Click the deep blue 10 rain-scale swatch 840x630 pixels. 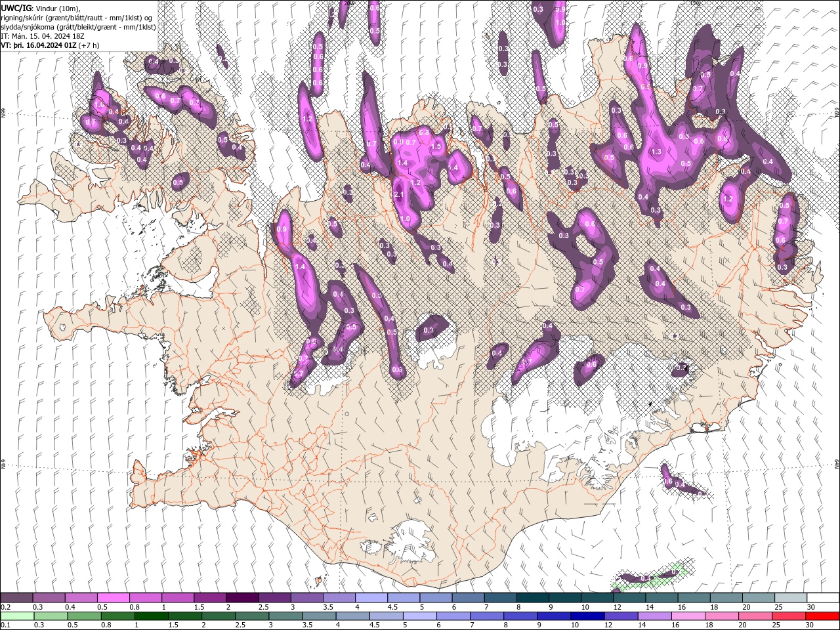point(589,616)
